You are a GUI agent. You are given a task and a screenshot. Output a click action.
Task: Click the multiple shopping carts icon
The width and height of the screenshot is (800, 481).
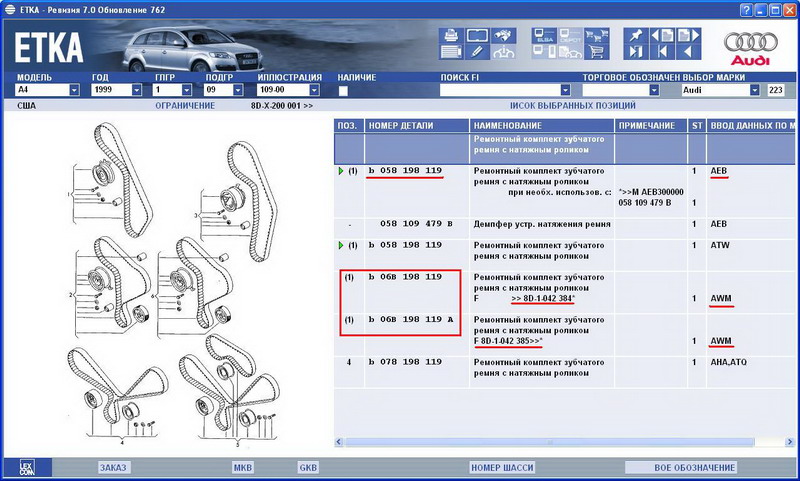(596, 36)
